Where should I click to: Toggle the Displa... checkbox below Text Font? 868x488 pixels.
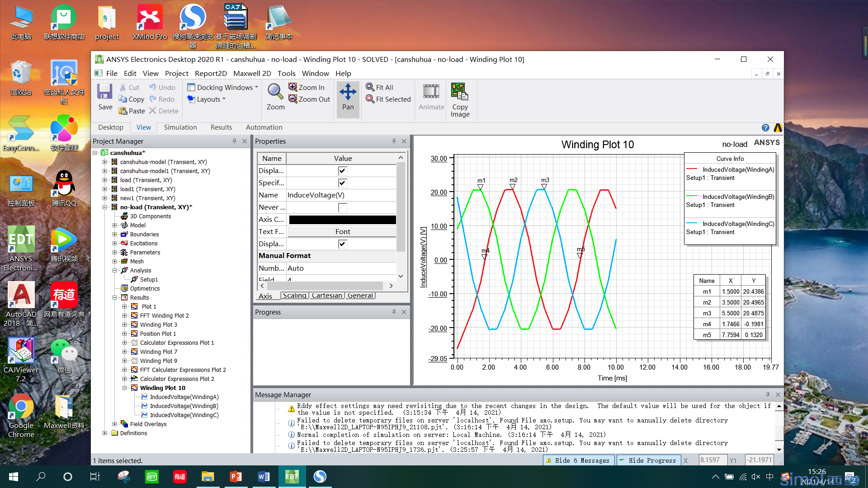pos(342,244)
